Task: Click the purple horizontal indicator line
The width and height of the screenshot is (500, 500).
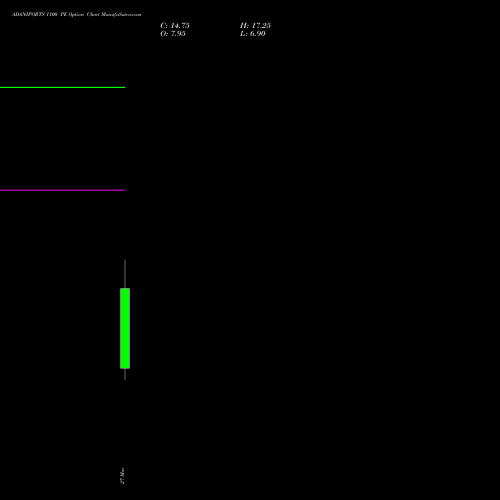Action: point(62,190)
